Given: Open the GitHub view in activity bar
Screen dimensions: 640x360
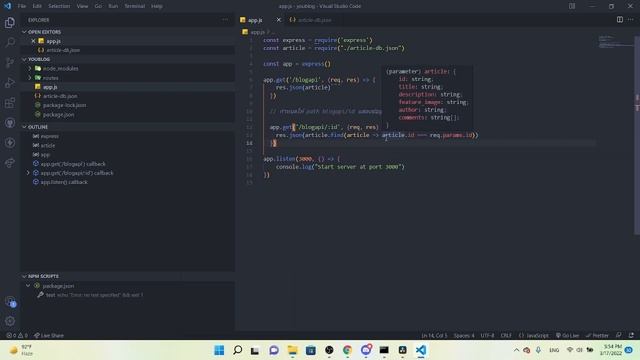Looking at the screenshot, I should pyautogui.click(x=10, y=122).
